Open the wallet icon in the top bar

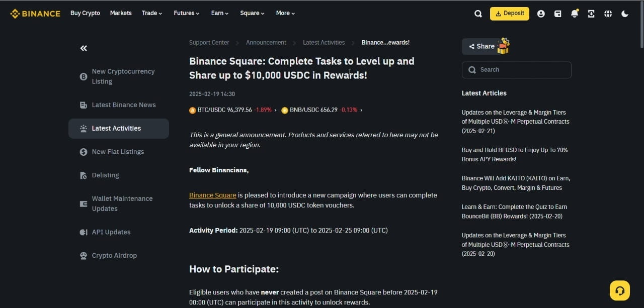[557, 14]
